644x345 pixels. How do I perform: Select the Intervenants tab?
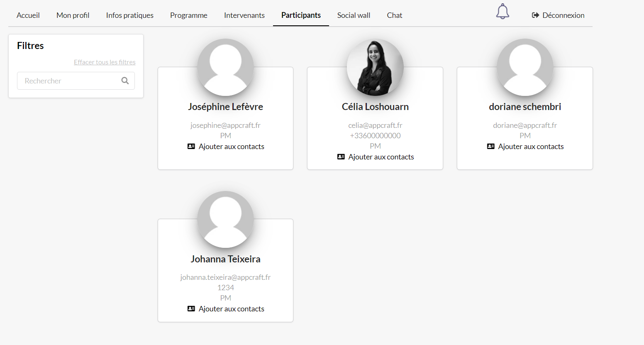(244, 15)
